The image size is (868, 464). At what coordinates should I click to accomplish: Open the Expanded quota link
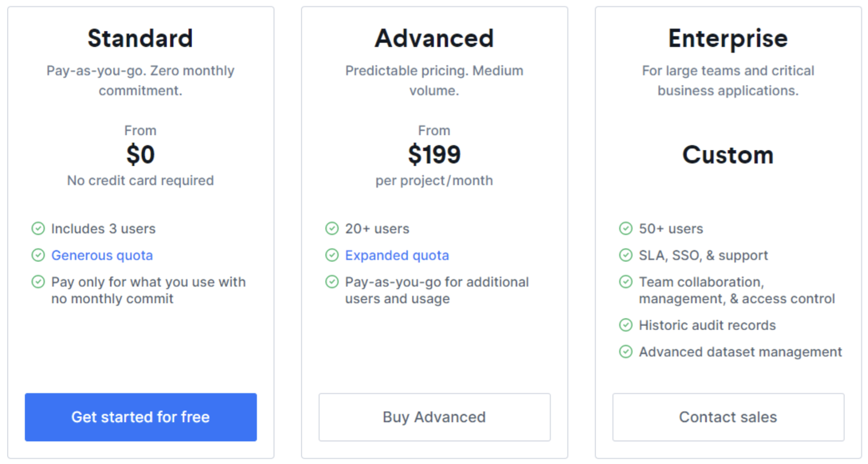pyautogui.click(x=397, y=255)
